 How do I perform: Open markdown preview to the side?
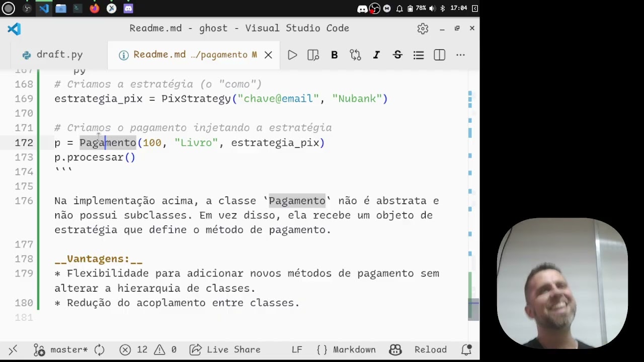click(313, 55)
